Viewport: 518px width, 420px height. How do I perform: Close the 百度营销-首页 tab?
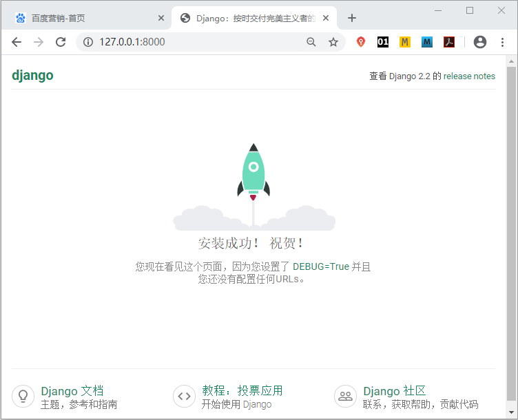[x=161, y=18]
